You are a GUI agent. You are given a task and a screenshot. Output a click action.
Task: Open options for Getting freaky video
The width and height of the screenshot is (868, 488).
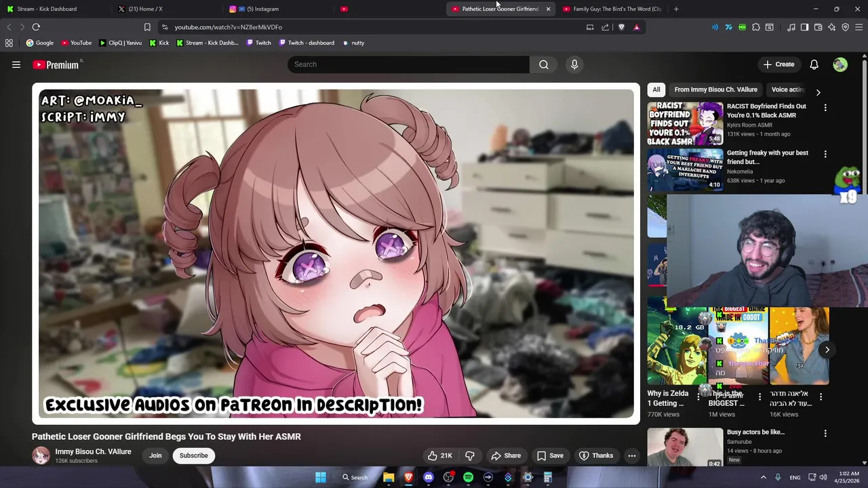pyautogui.click(x=825, y=155)
